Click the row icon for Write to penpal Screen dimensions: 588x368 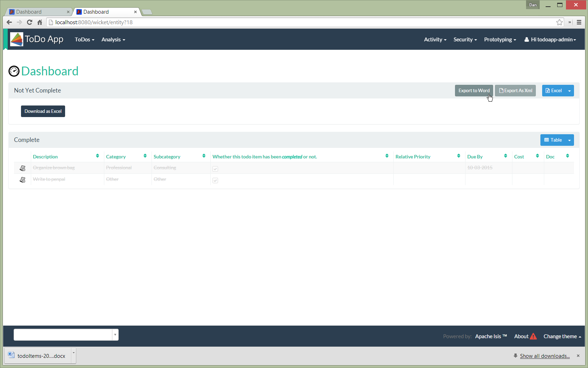point(23,180)
